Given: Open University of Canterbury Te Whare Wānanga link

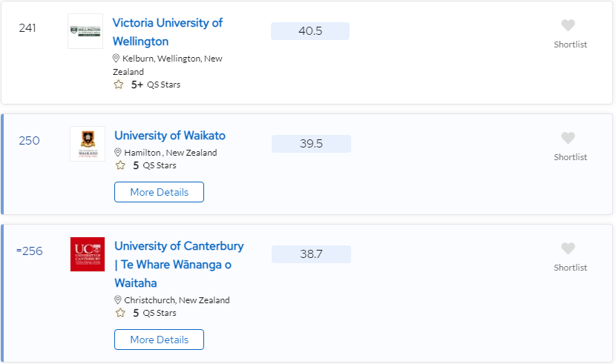Looking at the screenshot, I should [179, 265].
